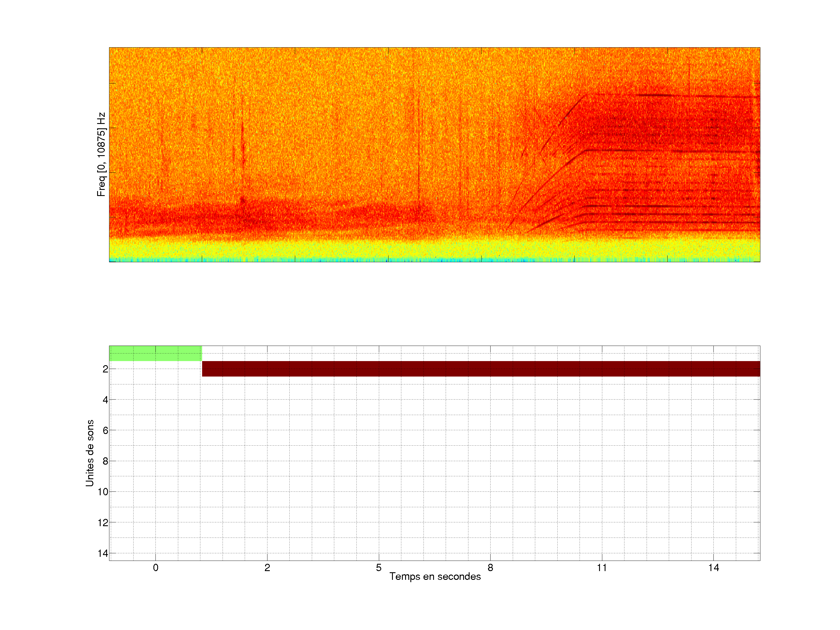Viewport: 840px width, 630px height.
Task: Click the dark red sound unit bar
Action: coord(481,369)
